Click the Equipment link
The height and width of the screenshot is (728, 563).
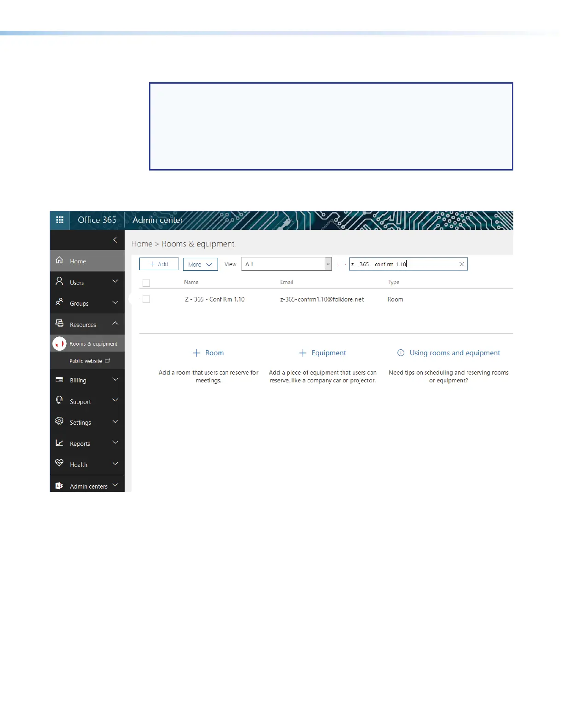click(329, 353)
